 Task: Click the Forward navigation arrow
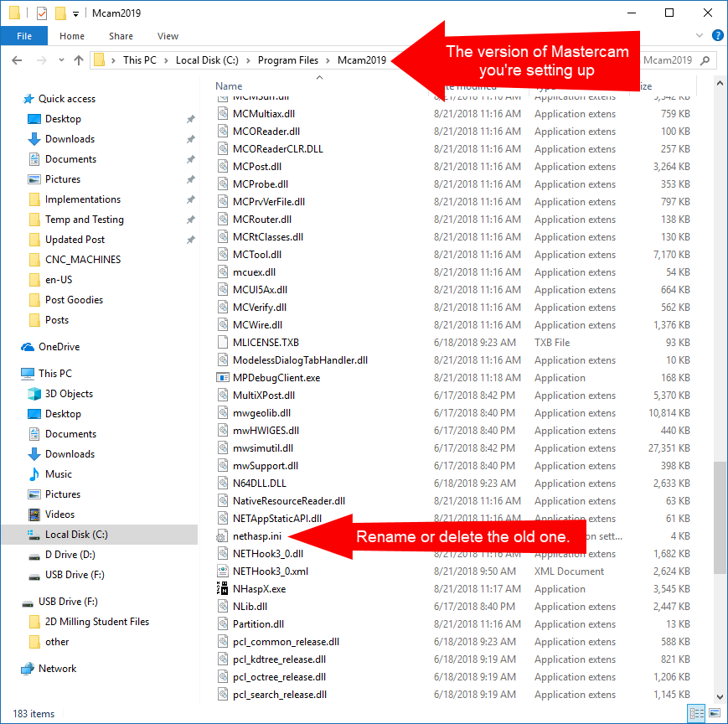coord(42,60)
